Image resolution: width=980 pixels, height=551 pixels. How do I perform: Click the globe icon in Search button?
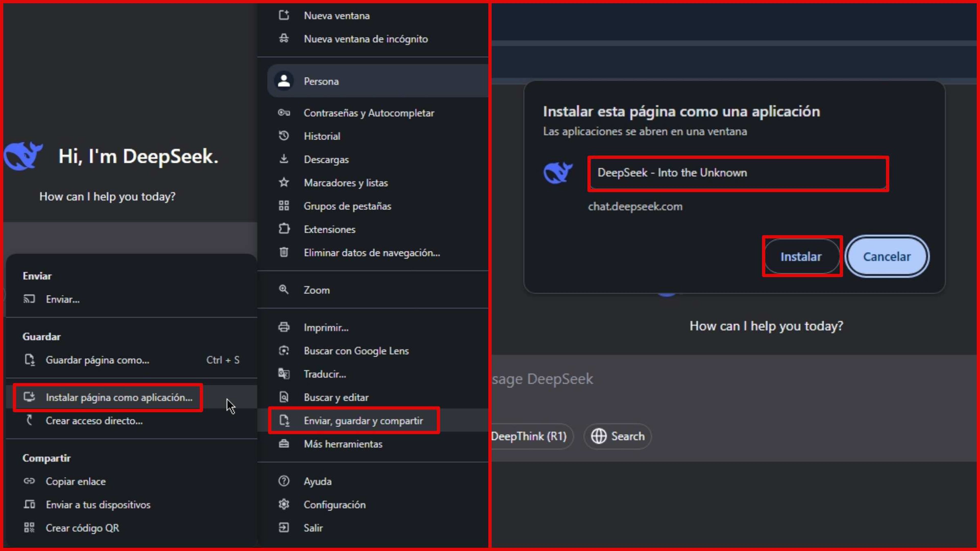599,436
